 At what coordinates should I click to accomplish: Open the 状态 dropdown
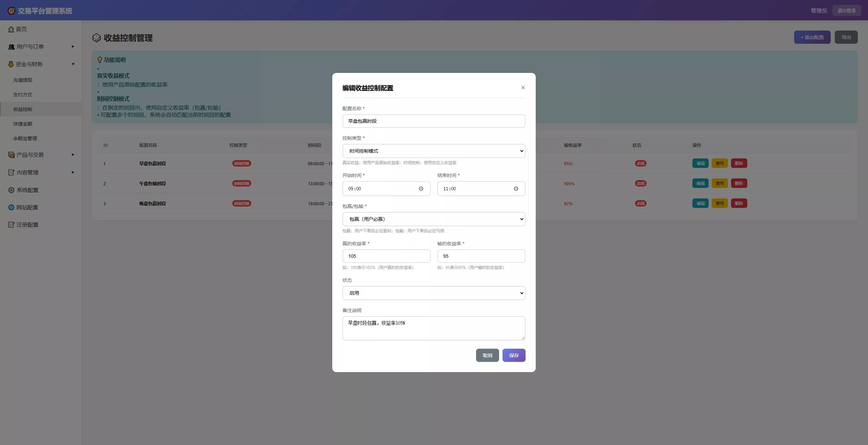click(x=434, y=293)
